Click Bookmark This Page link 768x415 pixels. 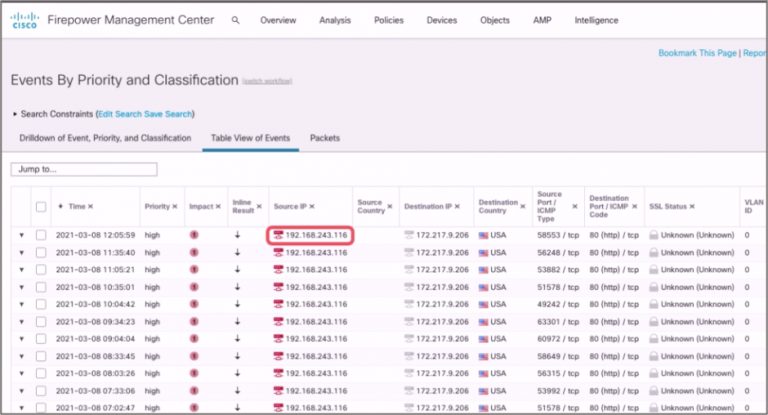697,53
